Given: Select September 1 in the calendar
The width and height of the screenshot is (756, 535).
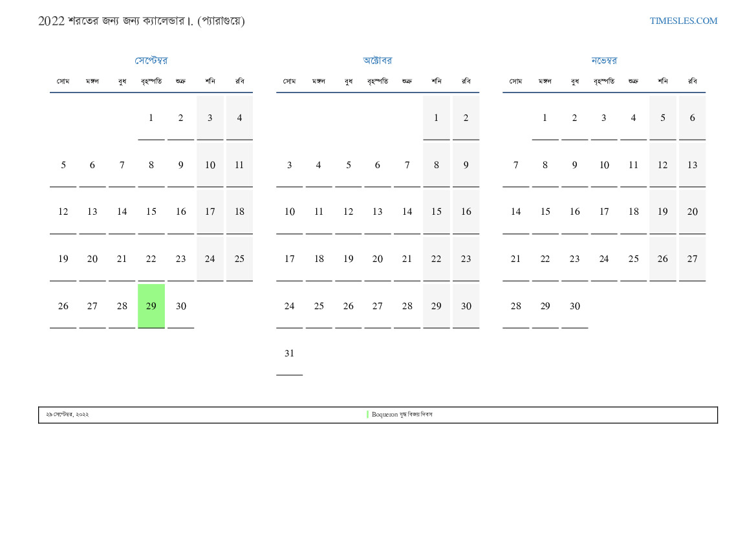Looking at the screenshot, I should coord(151,118).
